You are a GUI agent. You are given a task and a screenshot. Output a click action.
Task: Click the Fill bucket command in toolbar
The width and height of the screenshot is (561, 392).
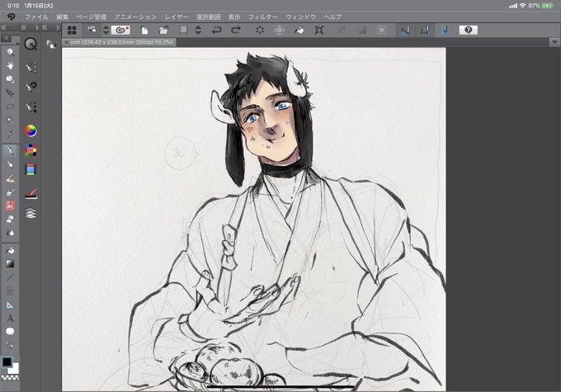pos(299,31)
